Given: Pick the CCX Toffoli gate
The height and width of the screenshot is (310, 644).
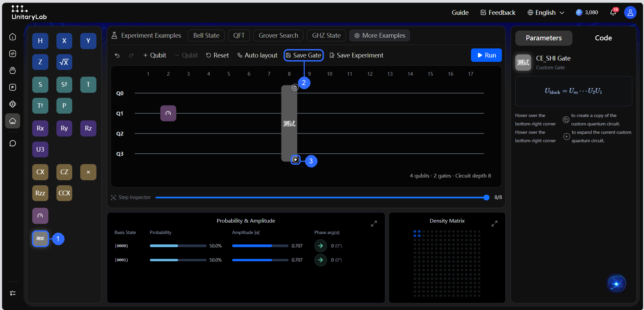Looking at the screenshot, I should point(64,193).
